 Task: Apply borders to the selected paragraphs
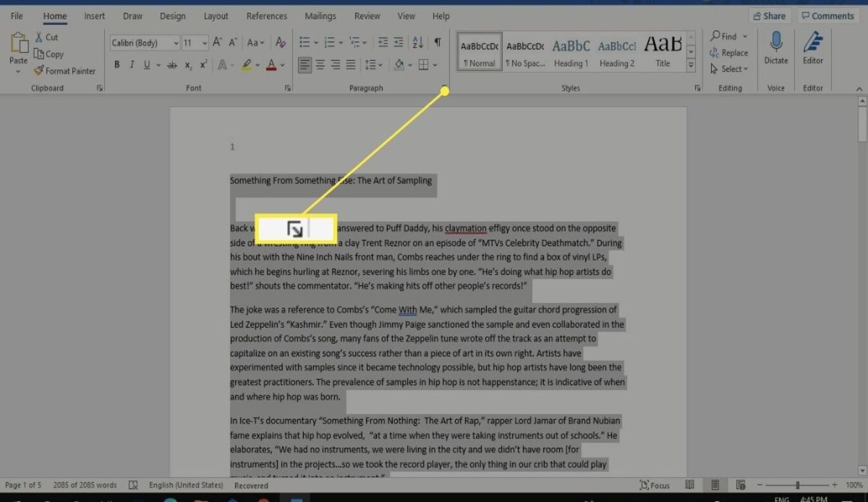[x=423, y=64]
